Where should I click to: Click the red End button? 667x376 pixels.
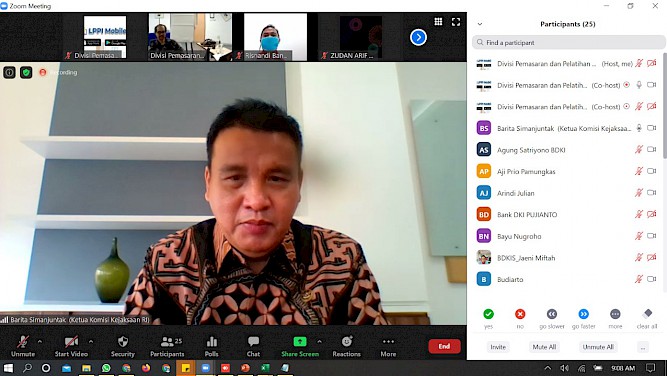coord(444,346)
